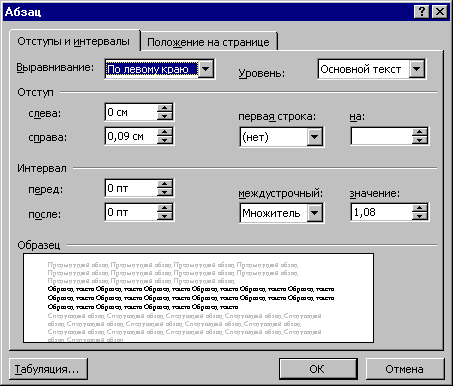Open the Выравнивание dropdown arrow
This screenshot has width=453, height=386.
pyautogui.click(x=206, y=69)
